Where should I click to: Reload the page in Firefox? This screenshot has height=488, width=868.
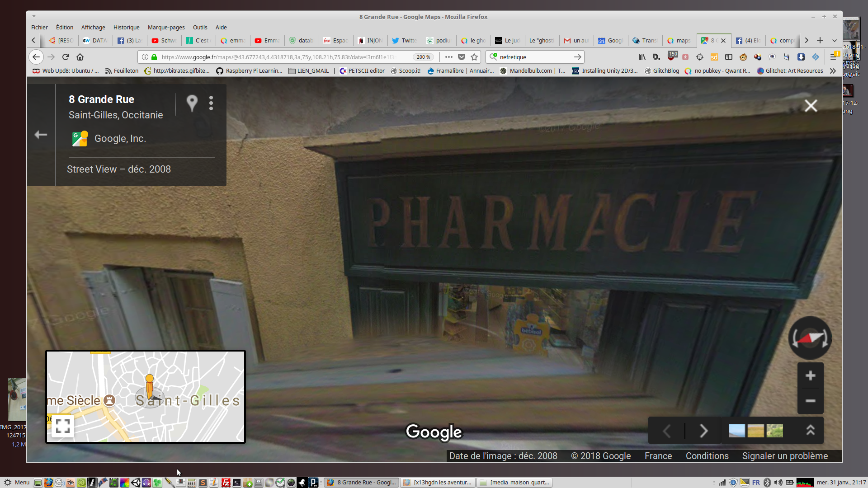click(66, 57)
